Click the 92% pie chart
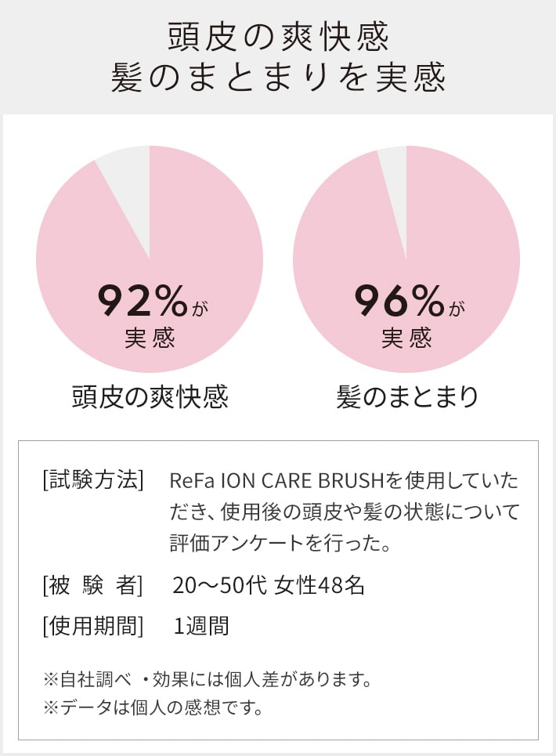Image resolution: width=556 pixels, height=756 pixels. 150,259
